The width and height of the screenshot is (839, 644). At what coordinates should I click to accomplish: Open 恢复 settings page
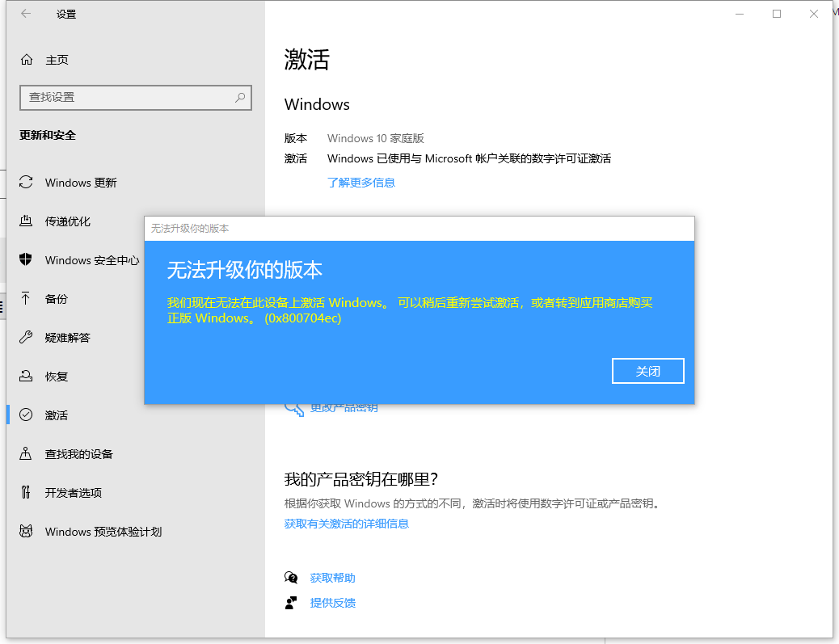click(x=57, y=376)
